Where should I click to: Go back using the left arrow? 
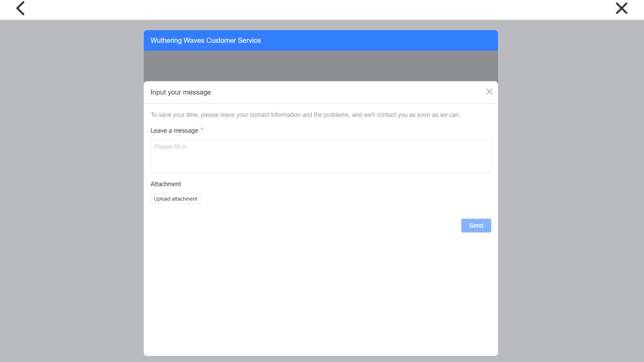pyautogui.click(x=20, y=8)
